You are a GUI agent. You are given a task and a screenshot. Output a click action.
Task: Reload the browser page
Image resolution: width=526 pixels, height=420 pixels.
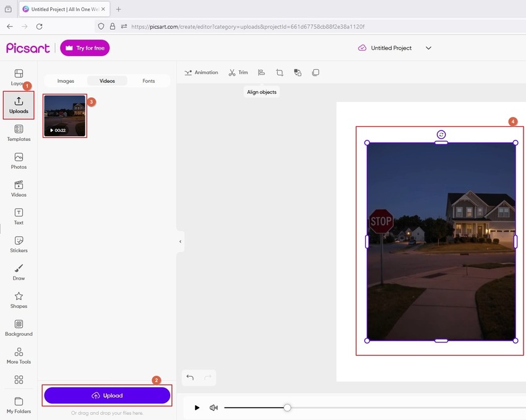pos(39,27)
